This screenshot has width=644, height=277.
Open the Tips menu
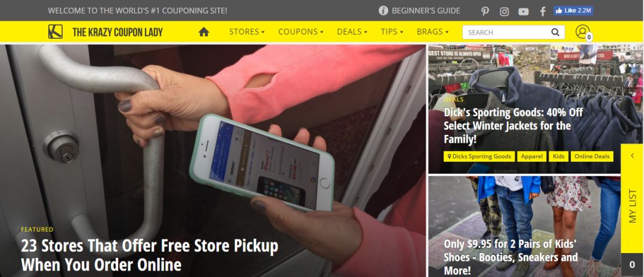click(392, 32)
